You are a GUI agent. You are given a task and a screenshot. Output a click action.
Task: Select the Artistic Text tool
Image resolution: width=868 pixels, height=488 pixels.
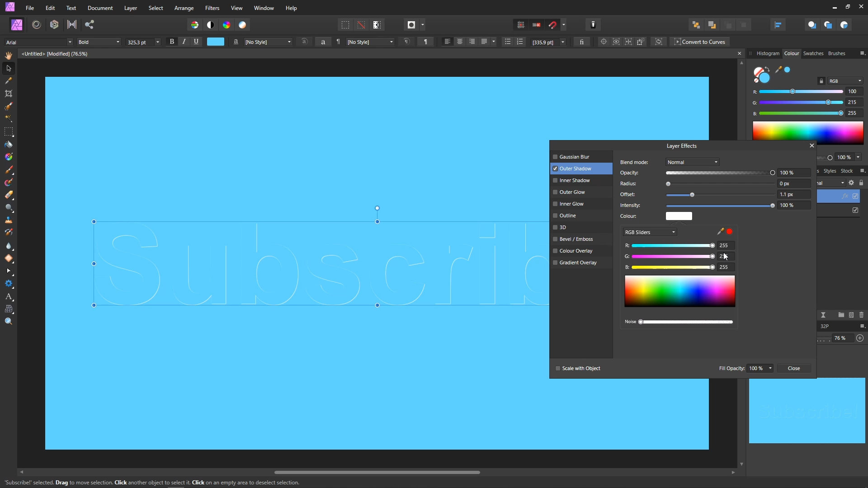click(x=9, y=297)
